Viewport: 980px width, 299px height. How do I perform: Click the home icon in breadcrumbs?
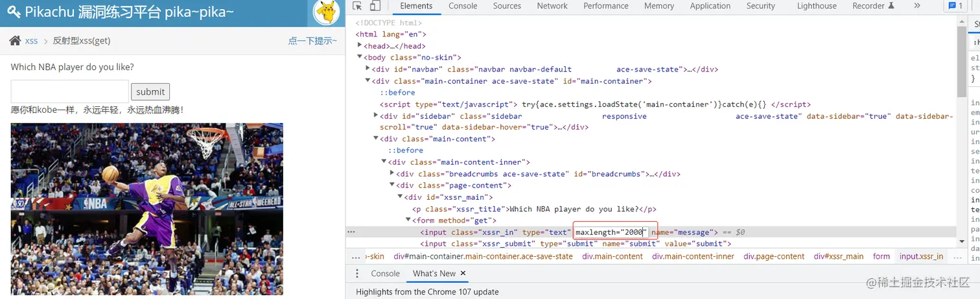click(x=15, y=41)
